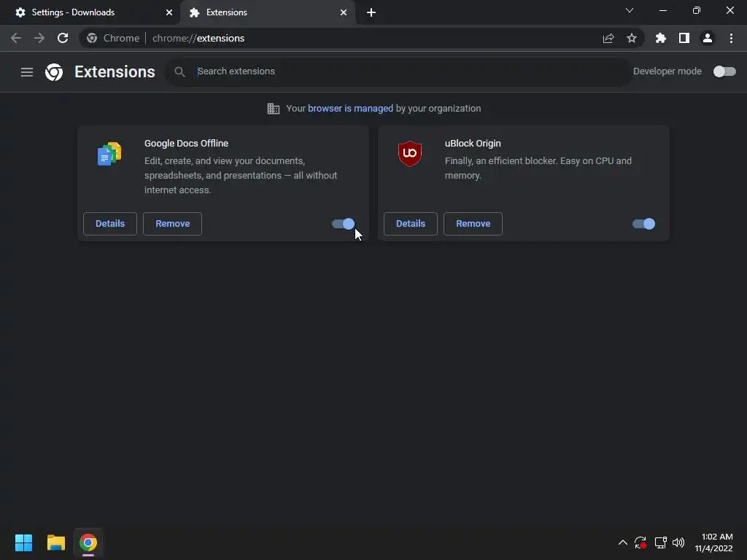Screen dimensions: 747x560
Task: Switch to the Settings - Downloads tab
Action: coord(90,12)
